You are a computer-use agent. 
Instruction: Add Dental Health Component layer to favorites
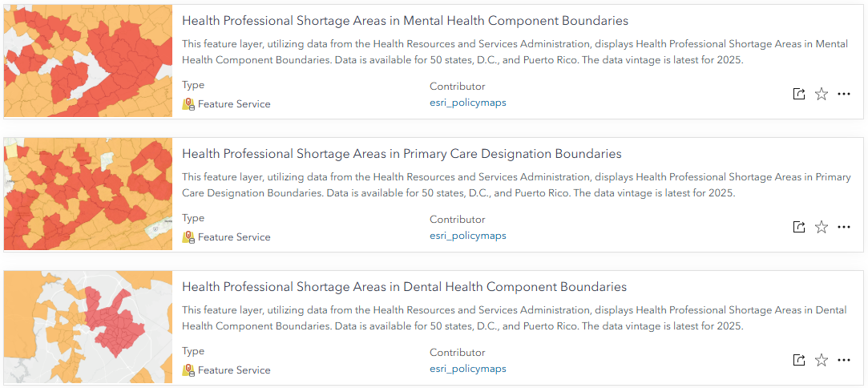(822, 360)
